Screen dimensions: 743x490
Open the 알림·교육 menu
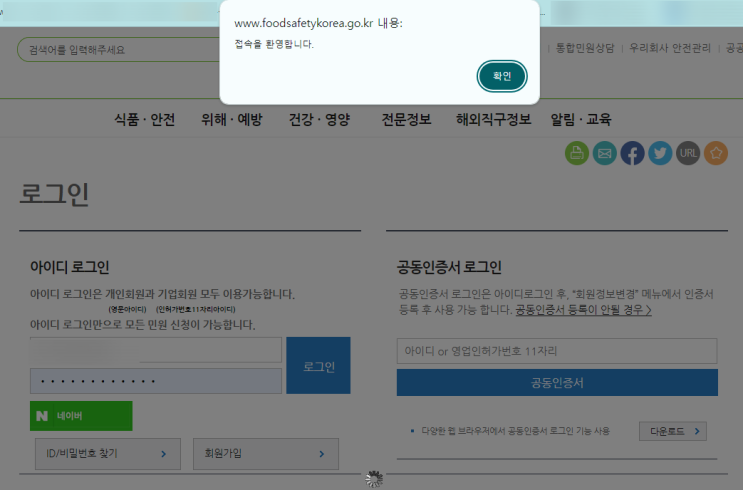(581, 119)
